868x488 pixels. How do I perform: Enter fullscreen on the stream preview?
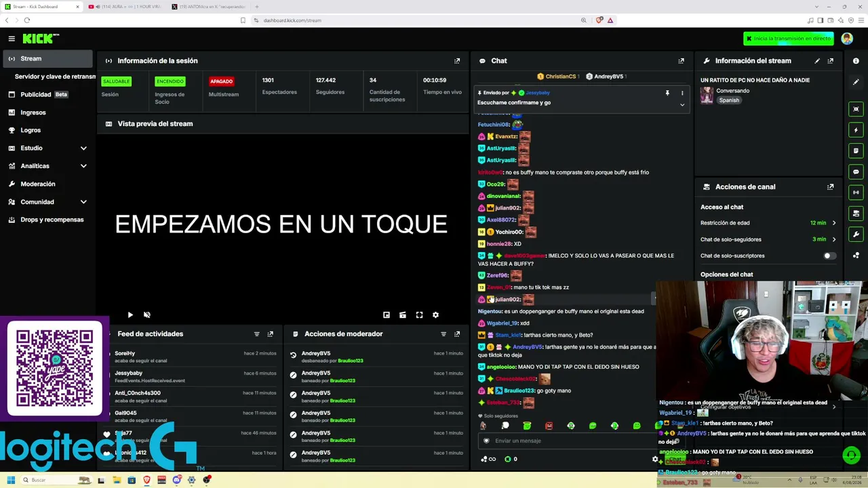[419, 315]
